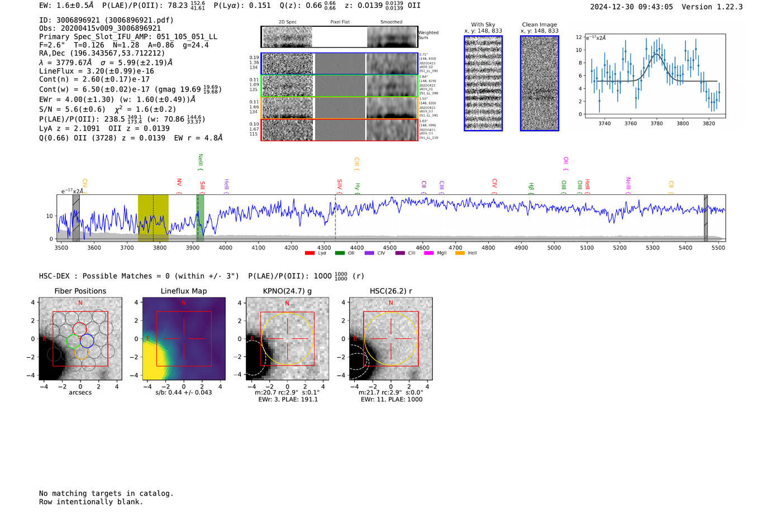Image resolution: width=782 pixels, height=532 pixels.
Task: Select the blue-bordered fiber spectrum row
Action: [340, 64]
